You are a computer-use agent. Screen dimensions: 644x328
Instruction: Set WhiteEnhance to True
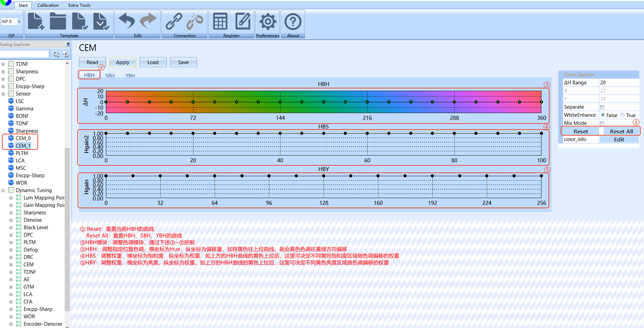point(622,115)
